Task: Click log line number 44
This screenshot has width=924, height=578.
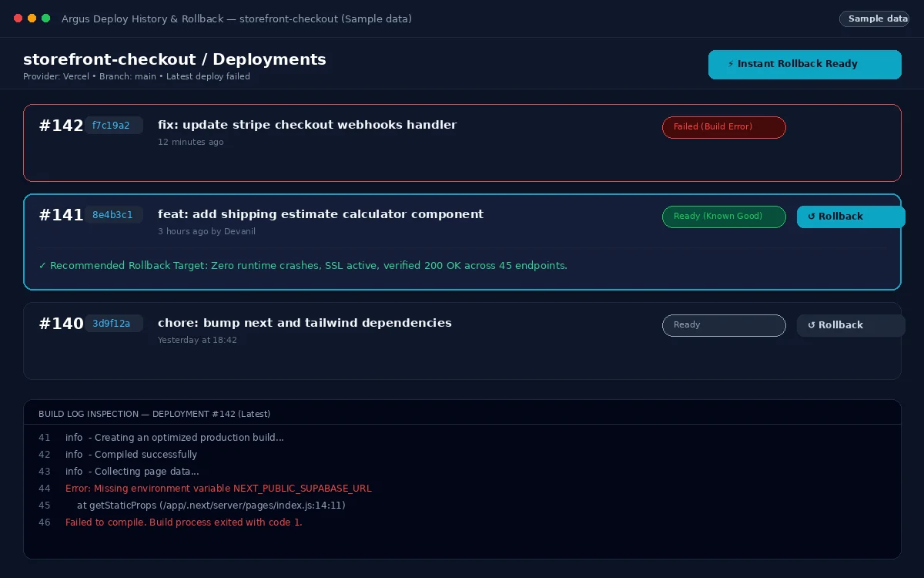Action: [44, 489]
